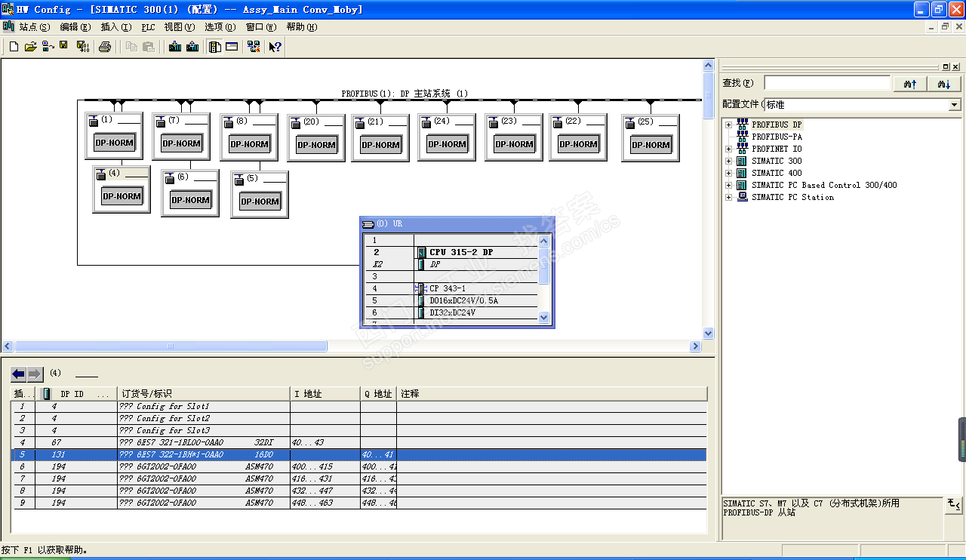
Task: Click the context Help arrow icon
Action: pyautogui.click(x=275, y=47)
